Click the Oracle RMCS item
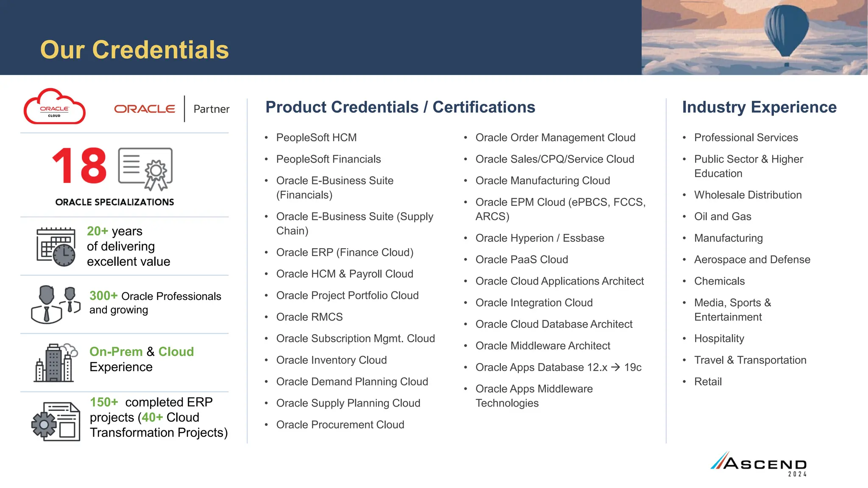 (309, 317)
